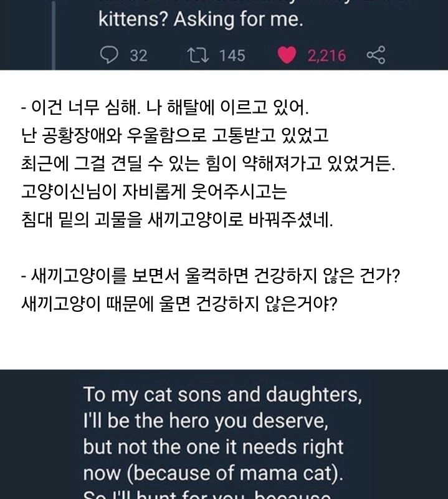Viewport: 448px width, 499px height.
Task: Click the vertical thread line beside the top tweet
Action: point(54,31)
